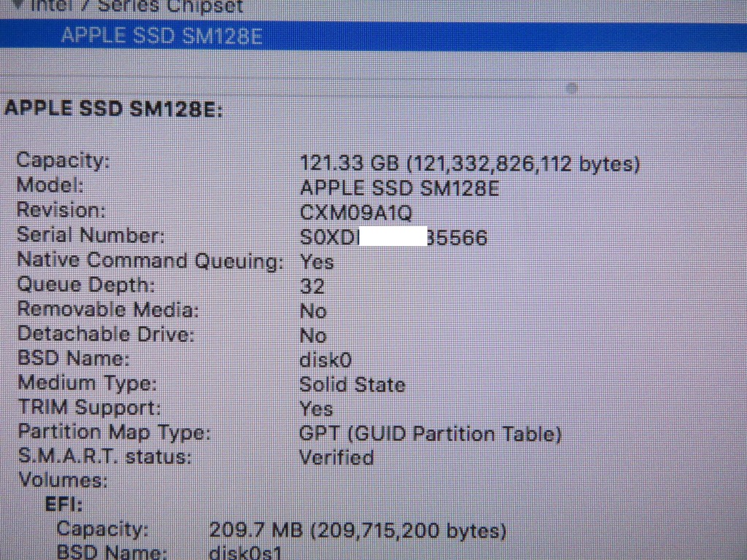Click the 'Capacity:' label under EFI

(x=103, y=529)
